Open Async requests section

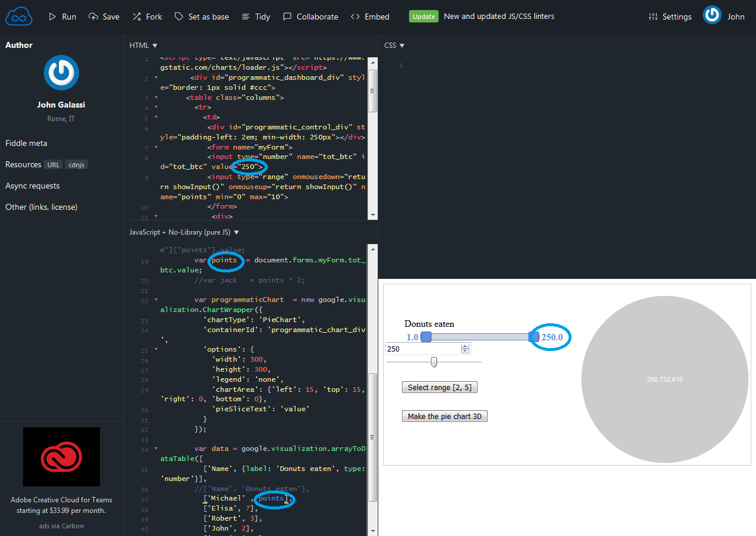[x=33, y=186]
